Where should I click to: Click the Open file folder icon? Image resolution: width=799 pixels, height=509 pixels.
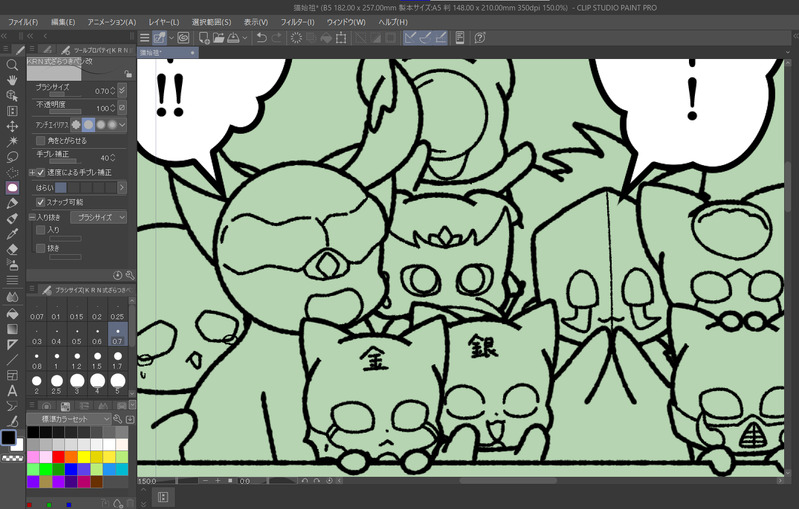tap(219, 38)
